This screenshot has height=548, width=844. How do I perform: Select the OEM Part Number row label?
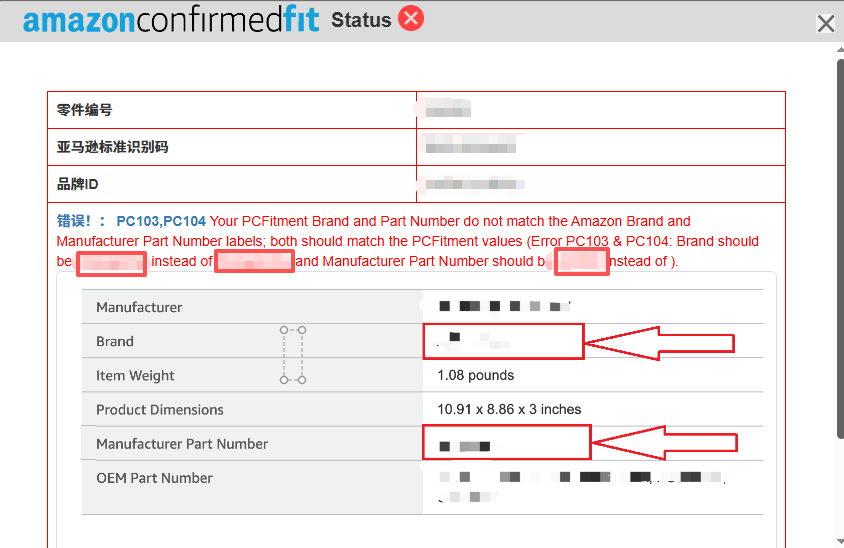pyautogui.click(x=154, y=478)
